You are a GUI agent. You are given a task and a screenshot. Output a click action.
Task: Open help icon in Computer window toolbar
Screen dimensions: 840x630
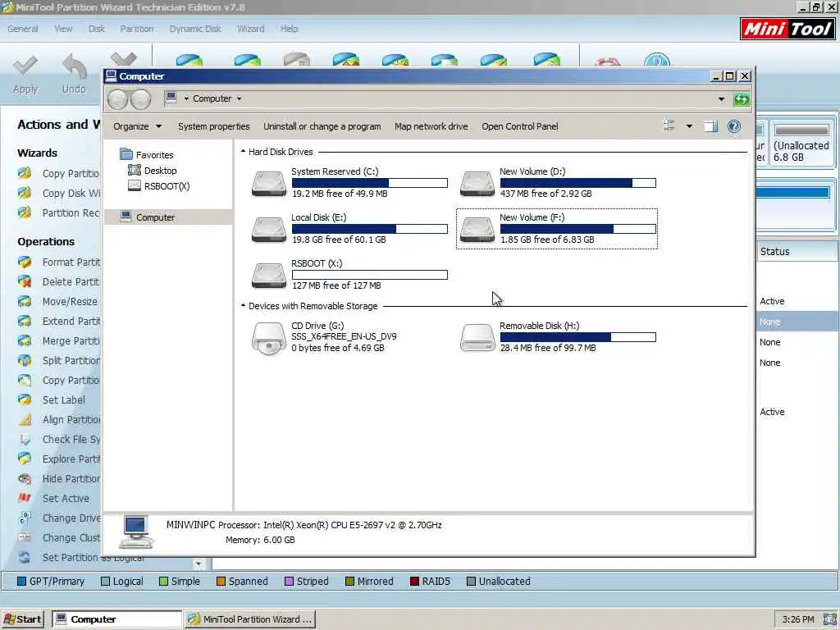tap(734, 126)
